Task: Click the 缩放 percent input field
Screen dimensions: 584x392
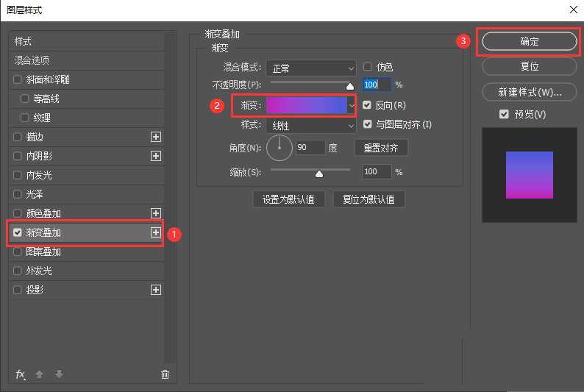Action: 377,171
